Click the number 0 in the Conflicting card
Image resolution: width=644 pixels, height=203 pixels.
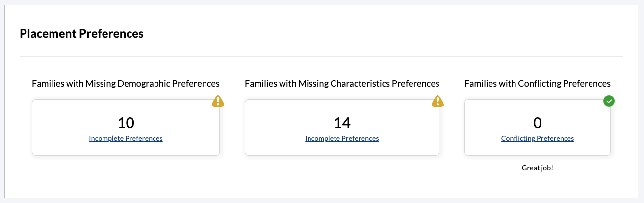point(537,123)
